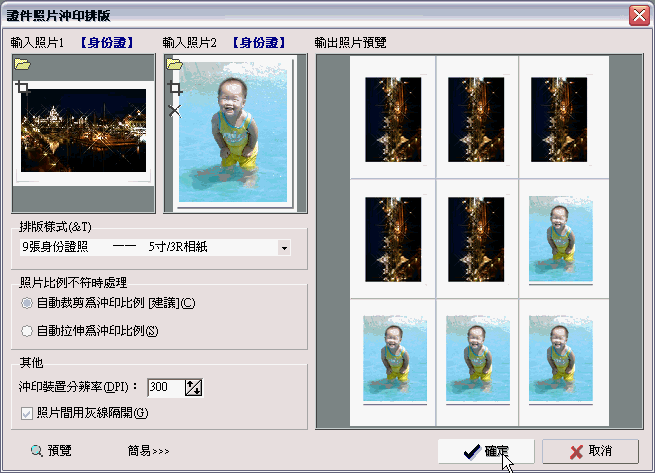Viewport: 655px width, 473px height.
Task: Click the DPI spinner arrows
Action: point(193,387)
